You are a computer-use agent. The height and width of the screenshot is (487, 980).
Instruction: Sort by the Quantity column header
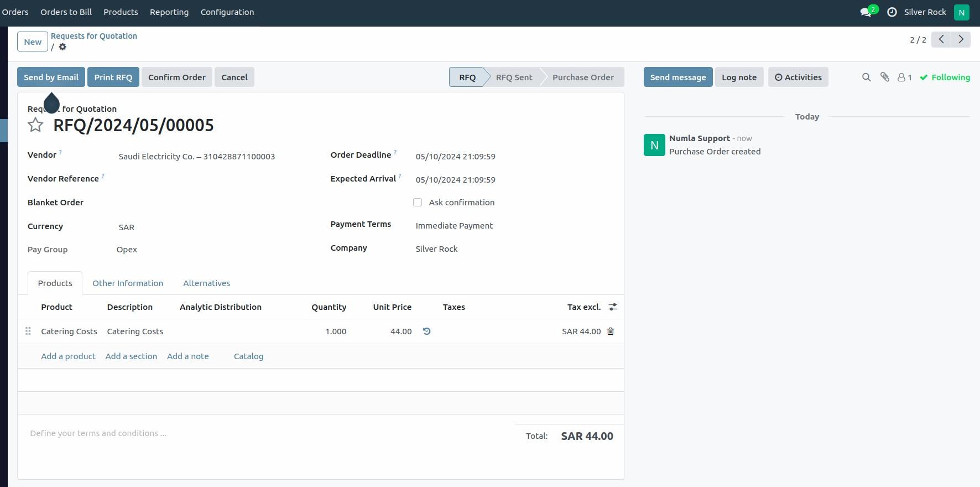329,307
